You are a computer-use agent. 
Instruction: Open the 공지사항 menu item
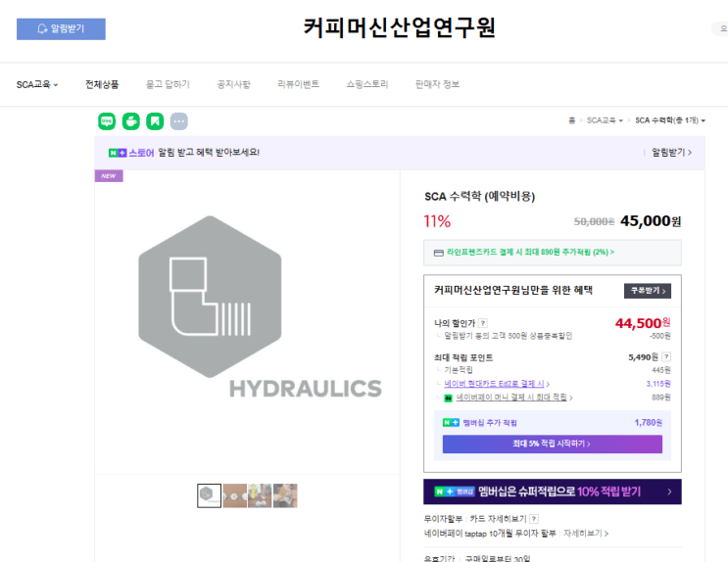(x=233, y=84)
